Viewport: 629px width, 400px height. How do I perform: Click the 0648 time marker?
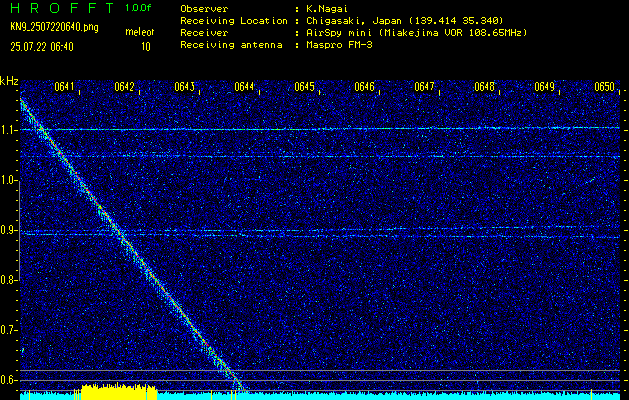tap(485, 87)
